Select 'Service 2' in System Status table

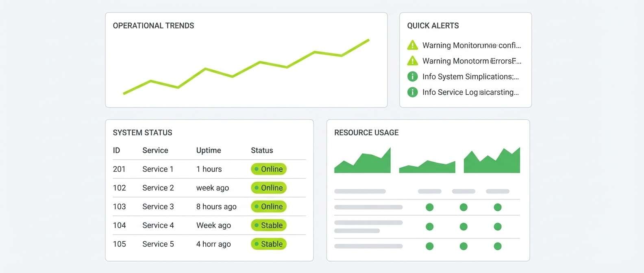click(158, 188)
